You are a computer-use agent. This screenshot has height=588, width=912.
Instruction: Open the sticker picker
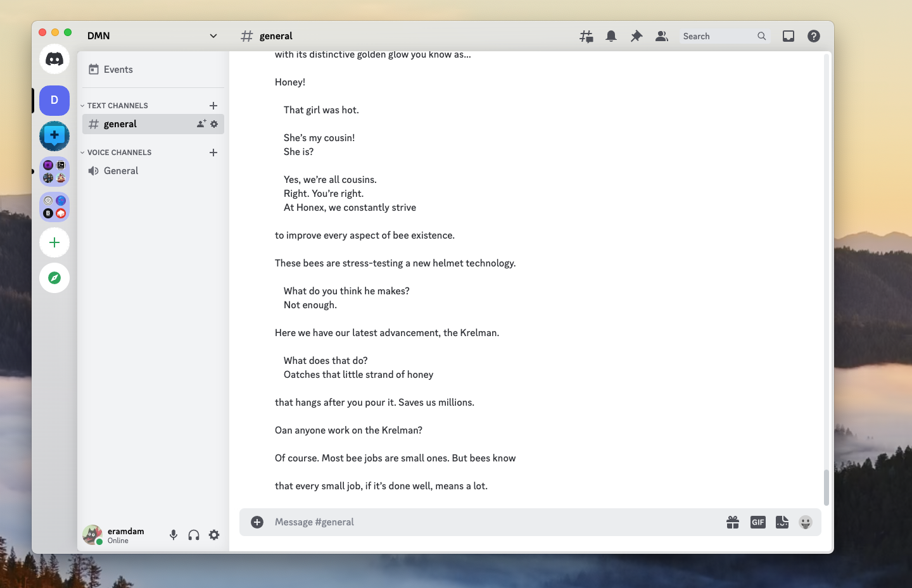pos(782,522)
